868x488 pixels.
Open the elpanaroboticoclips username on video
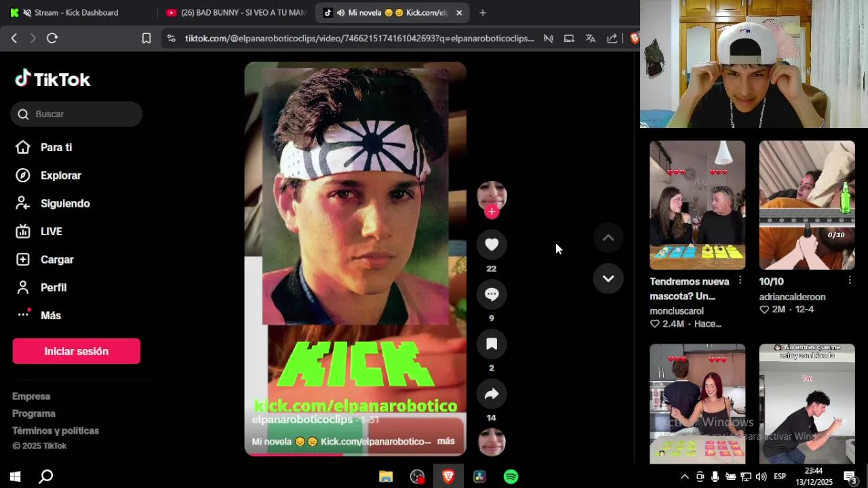302,420
